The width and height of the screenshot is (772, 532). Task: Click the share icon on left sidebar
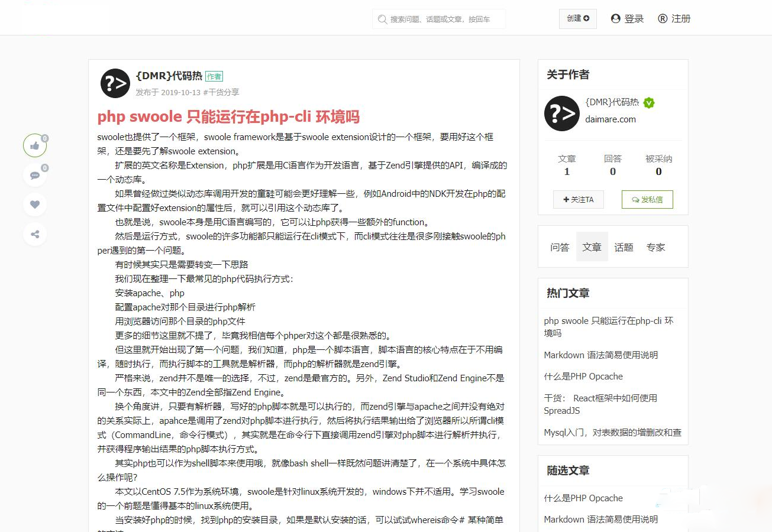point(35,234)
